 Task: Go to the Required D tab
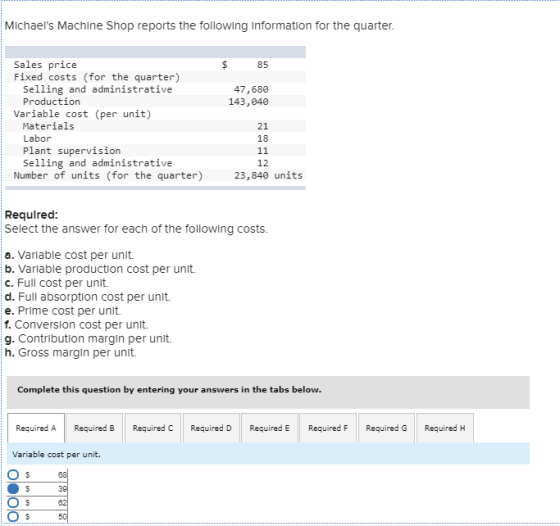point(211,428)
